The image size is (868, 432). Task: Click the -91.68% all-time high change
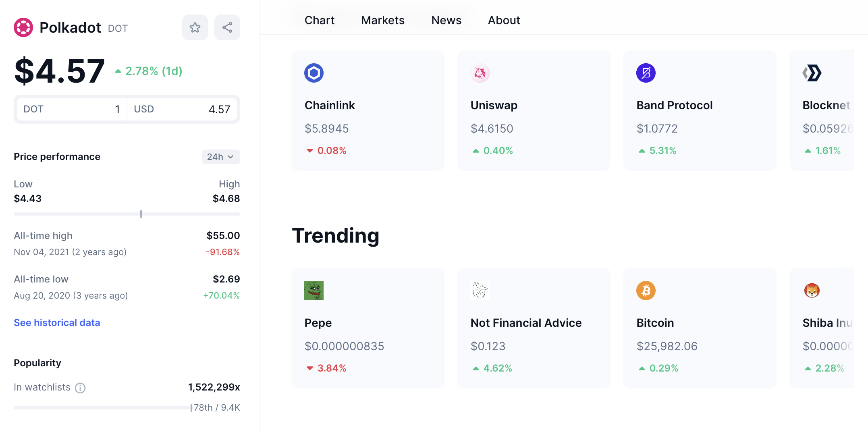pos(223,252)
